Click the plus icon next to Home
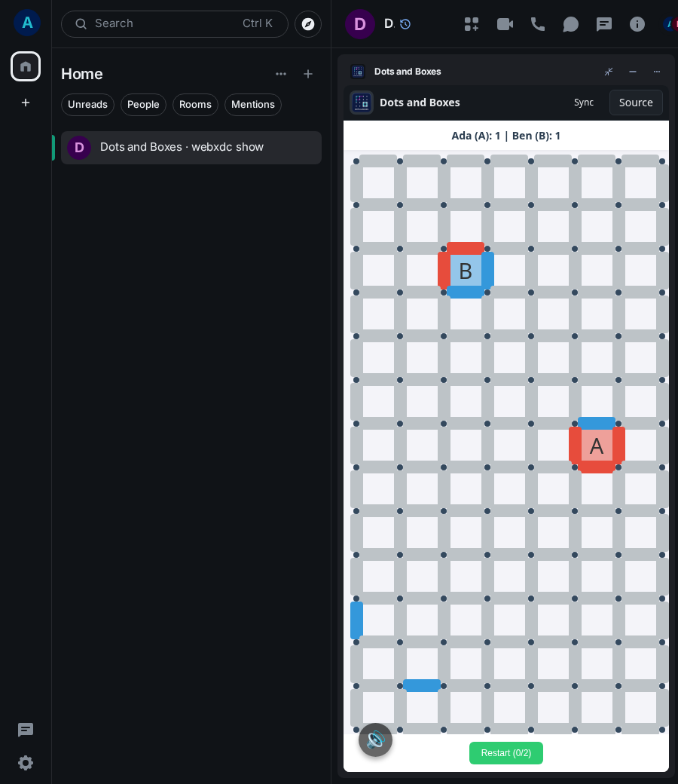 (308, 74)
